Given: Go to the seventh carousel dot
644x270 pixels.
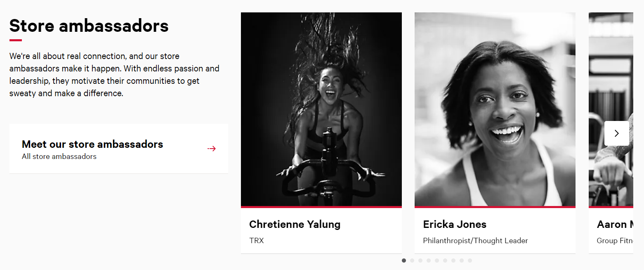Looking at the screenshot, I should (x=453, y=261).
